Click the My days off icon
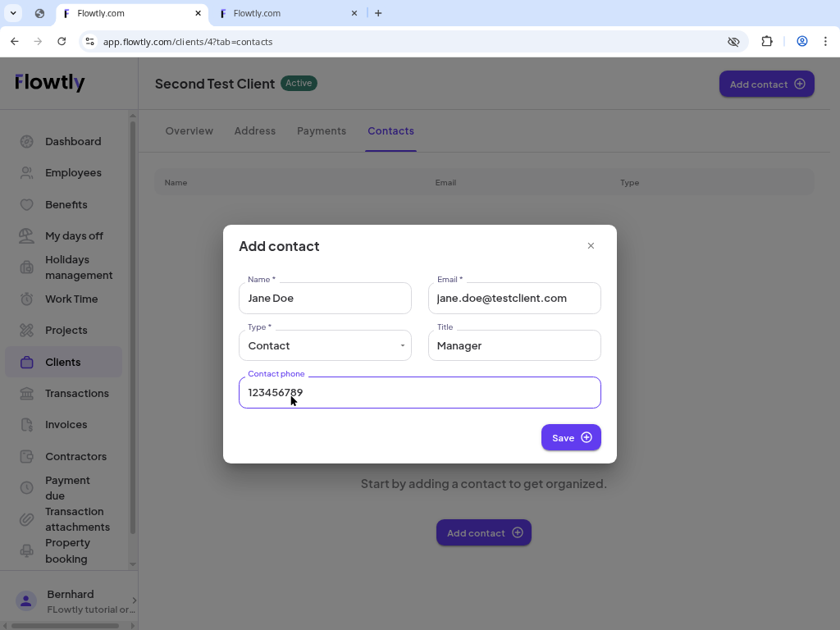Screen dimensions: 840x630 [25, 235]
